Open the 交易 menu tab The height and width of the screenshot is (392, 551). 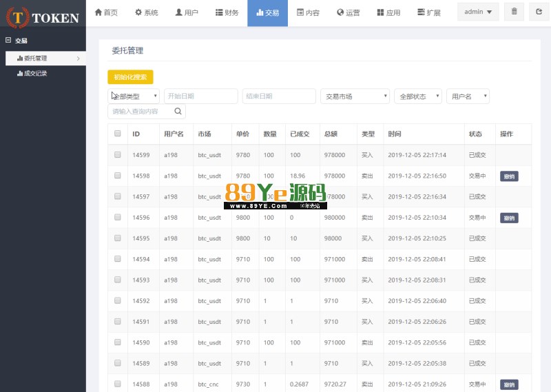267,13
